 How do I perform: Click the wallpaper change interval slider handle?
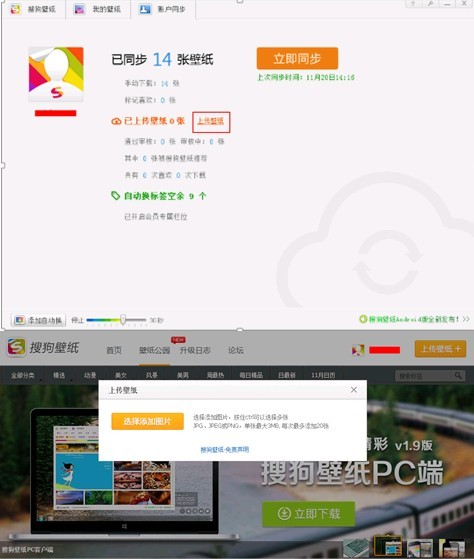point(123,320)
